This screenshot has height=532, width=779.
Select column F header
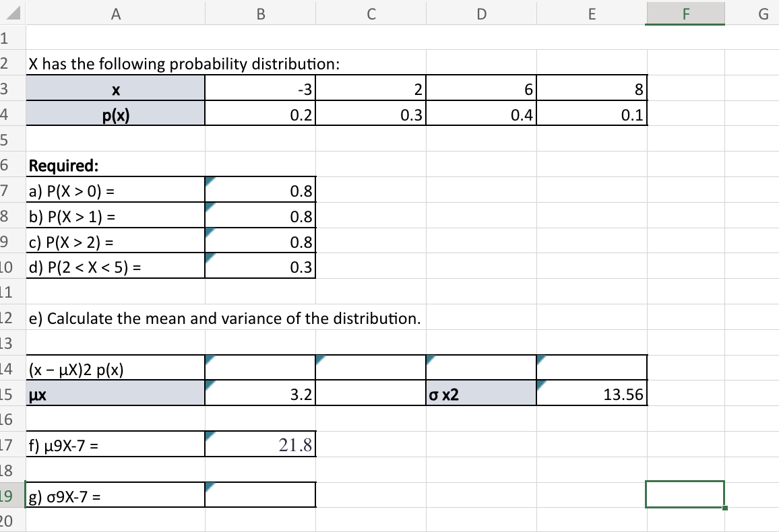coord(685,12)
